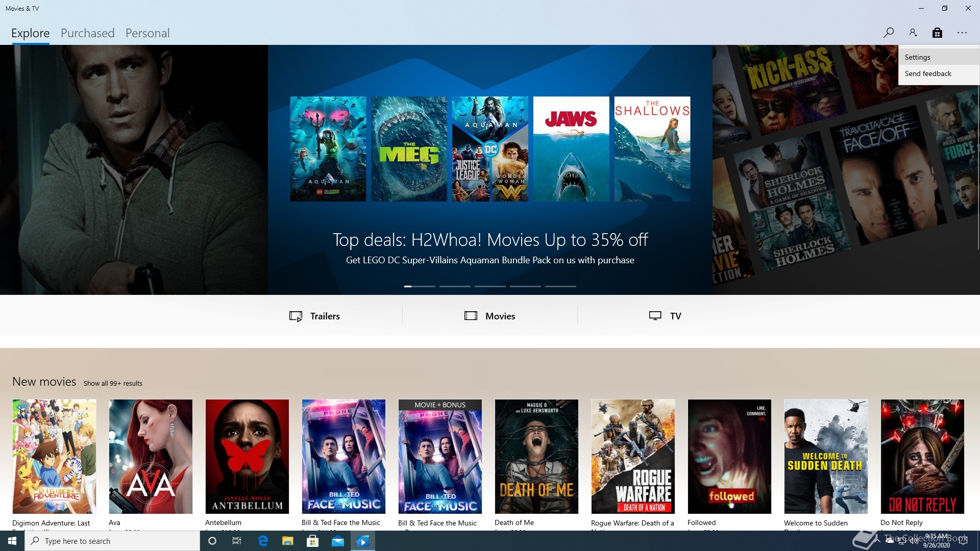Choose Send feedback menu entry

(939, 73)
